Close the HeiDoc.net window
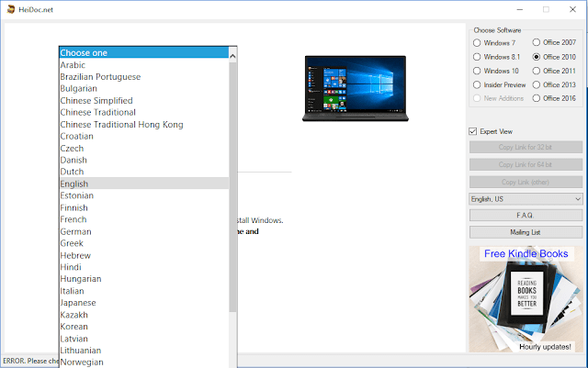This screenshot has height=368, width=588. tap(572, 9)
